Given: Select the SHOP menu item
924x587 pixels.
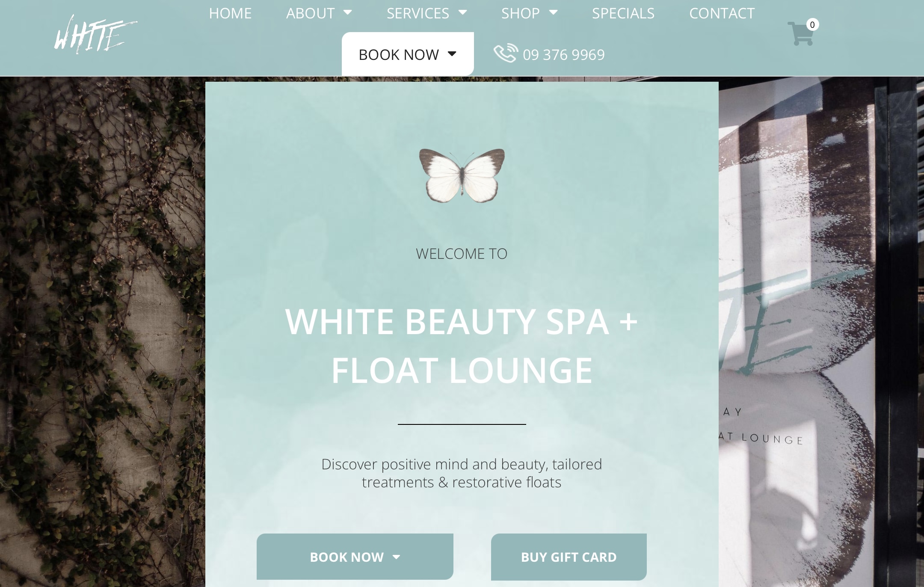Looking at the screenshot, I should click(521, 13).
